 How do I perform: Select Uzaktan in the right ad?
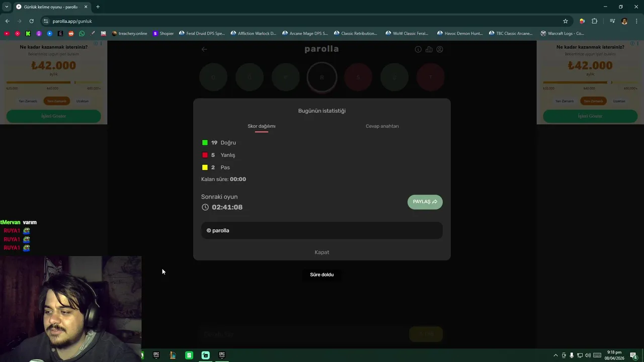(x=619, y=101)
